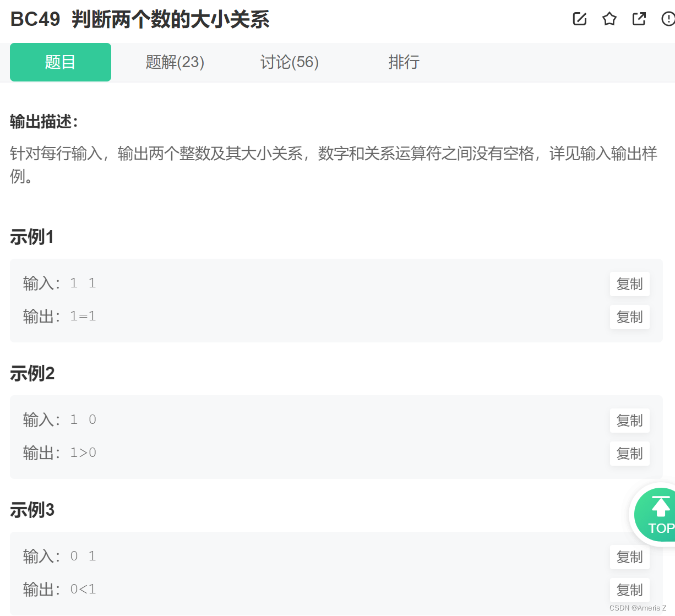Click the BC49 判断两个数的大小关系 title

pos(140,19)
